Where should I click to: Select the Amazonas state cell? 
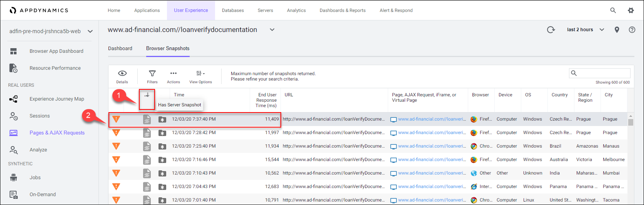coord(587,146)
